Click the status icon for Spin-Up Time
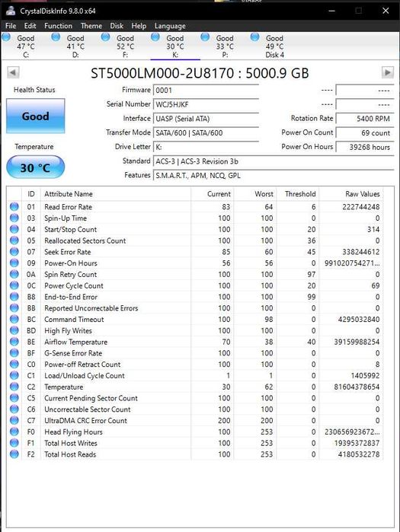400x532 pixels. pos(14,218)
